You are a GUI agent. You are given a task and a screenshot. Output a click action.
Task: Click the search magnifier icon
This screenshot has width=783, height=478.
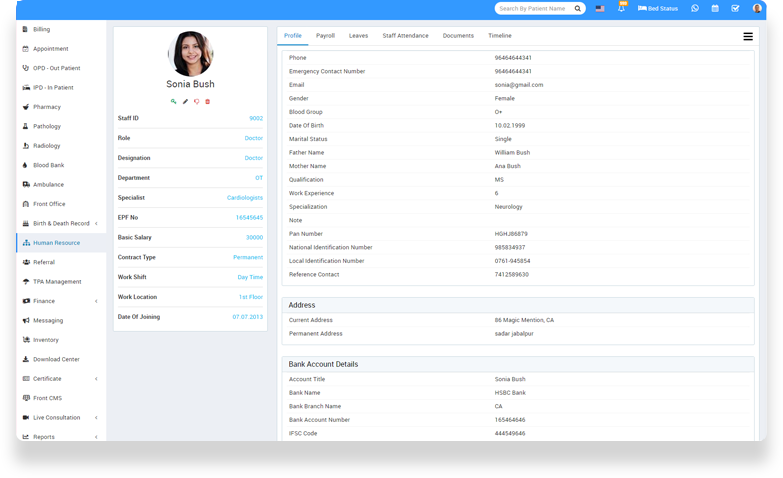(x=577, y=8)
